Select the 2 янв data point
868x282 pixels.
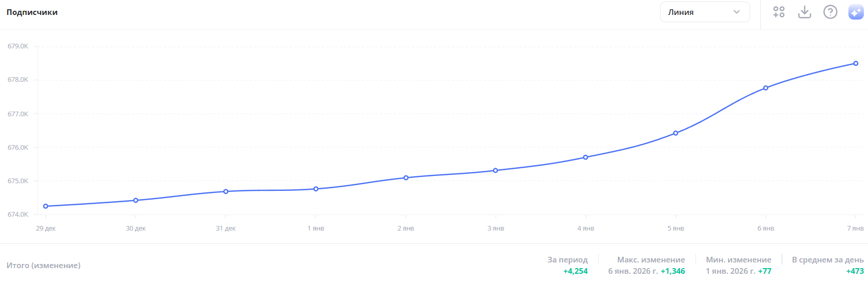[406, 178]
